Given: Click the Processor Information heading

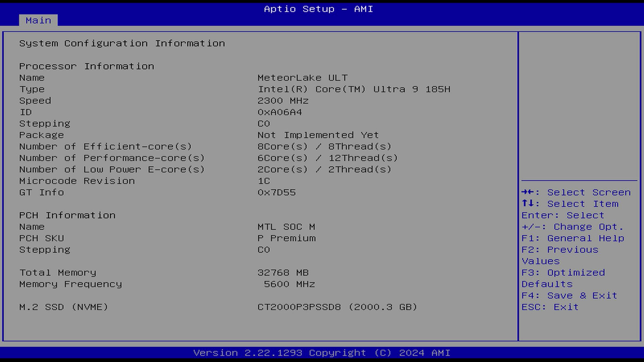Looking at the screenshot, I should (87, 66).
